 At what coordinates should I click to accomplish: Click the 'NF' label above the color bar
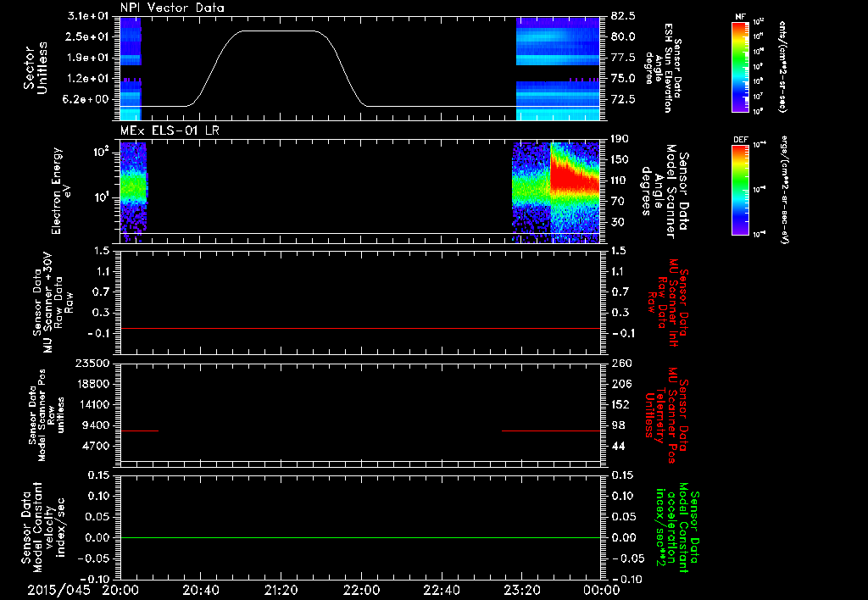click(740, 17)
